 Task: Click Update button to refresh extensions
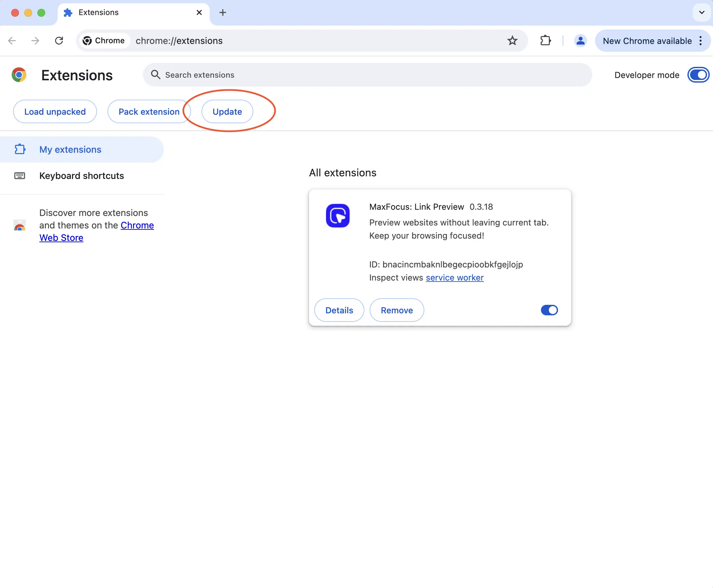[x=227, y=111]
